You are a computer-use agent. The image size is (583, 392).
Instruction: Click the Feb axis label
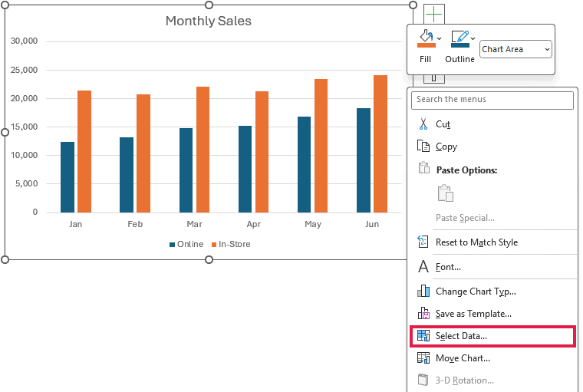[135, 224]
